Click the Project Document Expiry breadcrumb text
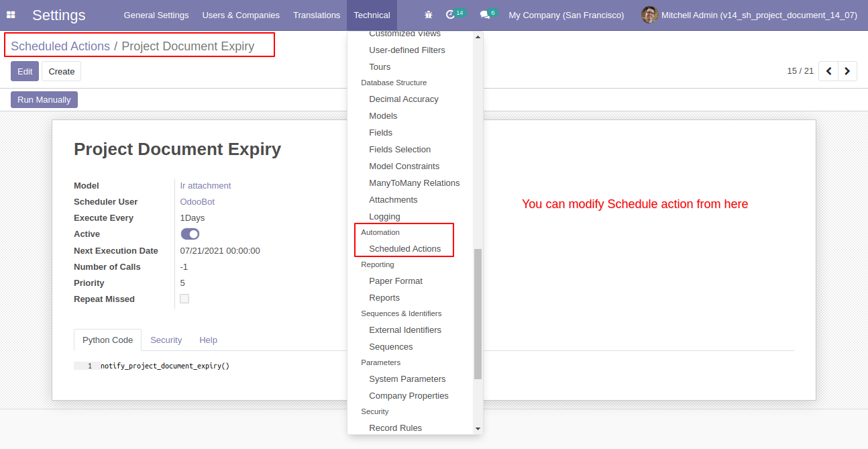Screen dimensions: 868x449 (x=188, y=46)
